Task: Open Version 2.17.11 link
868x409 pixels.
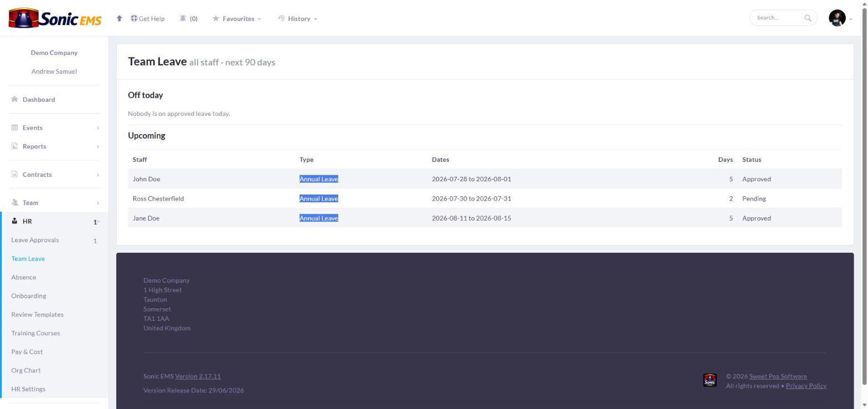Action: pos(198,376)
